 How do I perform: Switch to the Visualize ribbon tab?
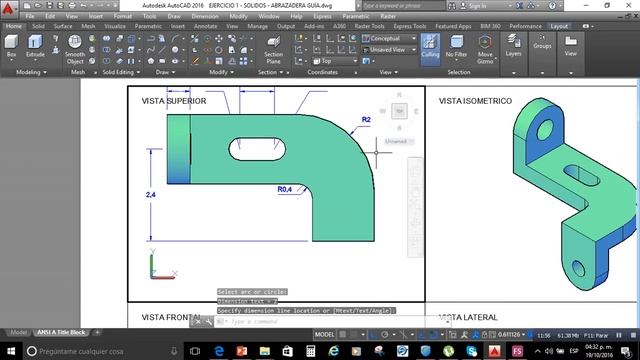pos(115,26)
